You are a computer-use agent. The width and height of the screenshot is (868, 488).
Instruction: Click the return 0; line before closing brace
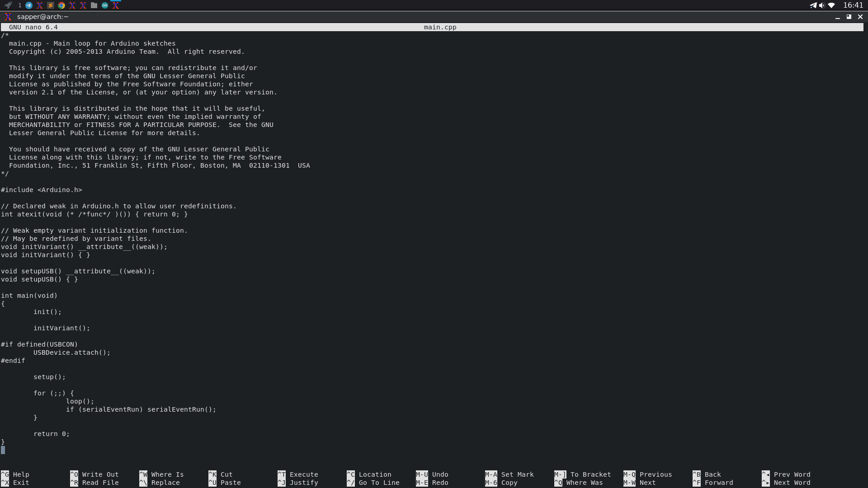(x=52, y=434)
